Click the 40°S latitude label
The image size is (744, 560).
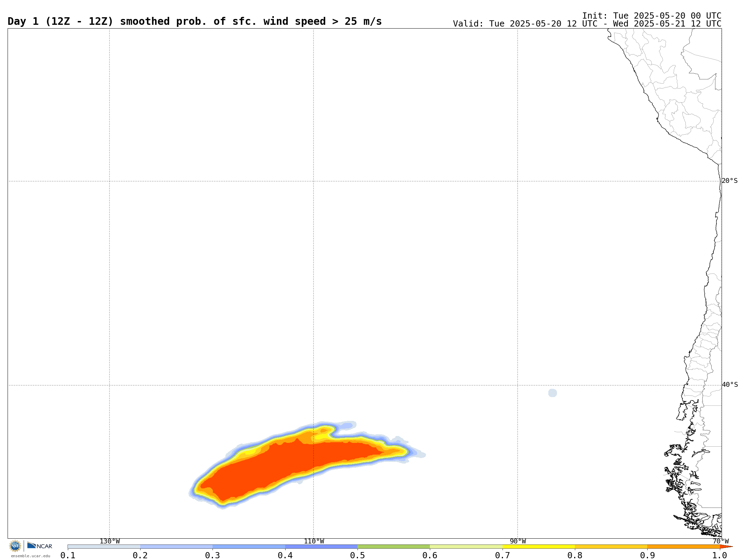(x=730, y=385)
